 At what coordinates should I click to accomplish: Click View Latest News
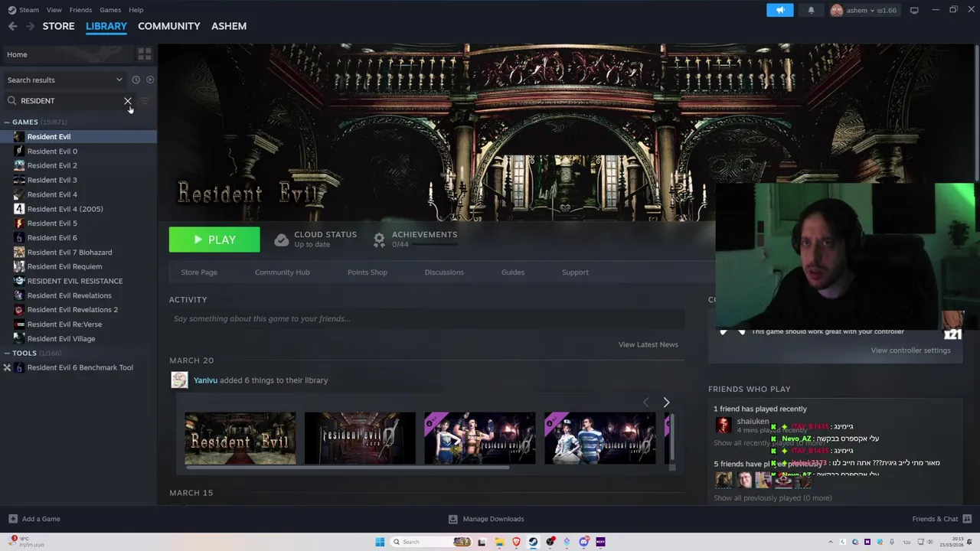(648, 344)
